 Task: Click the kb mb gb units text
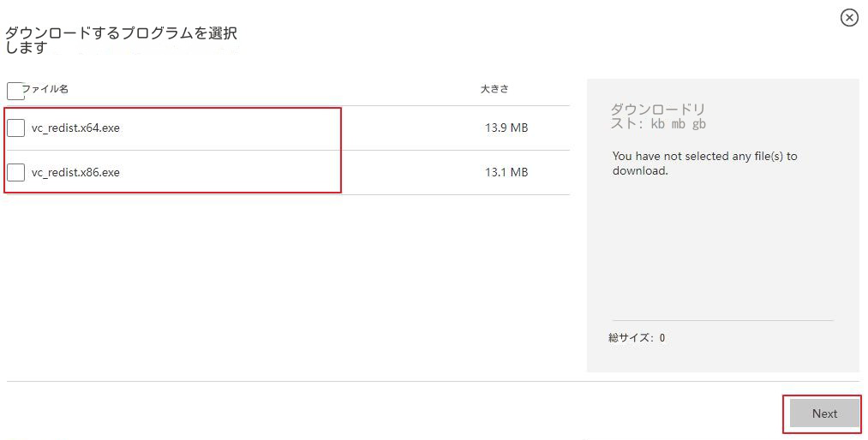coord(678,124)
